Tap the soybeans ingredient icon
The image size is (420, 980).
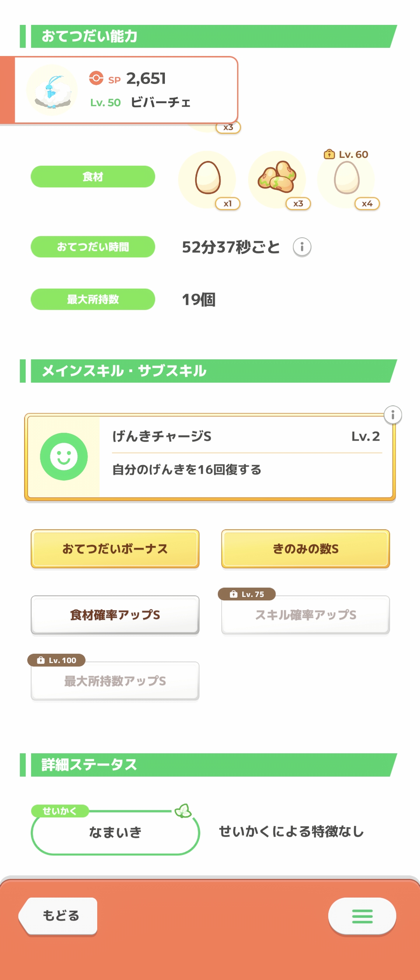coord(277,178)
